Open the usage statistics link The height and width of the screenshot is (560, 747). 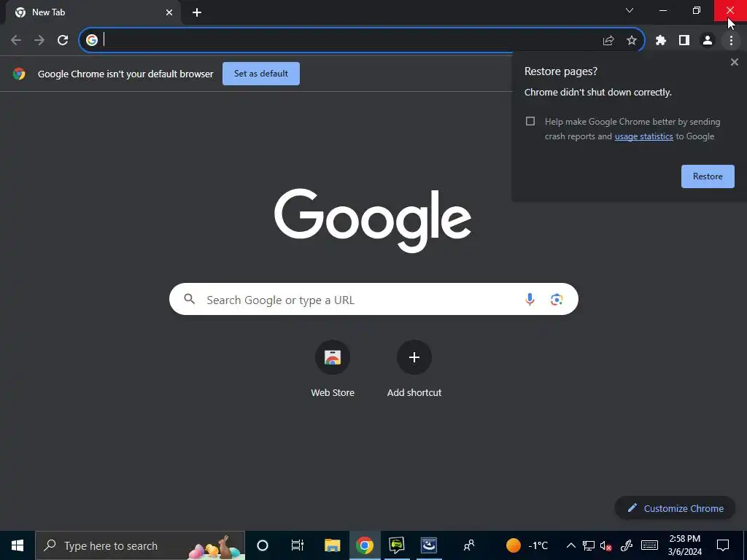click(643, 136)
